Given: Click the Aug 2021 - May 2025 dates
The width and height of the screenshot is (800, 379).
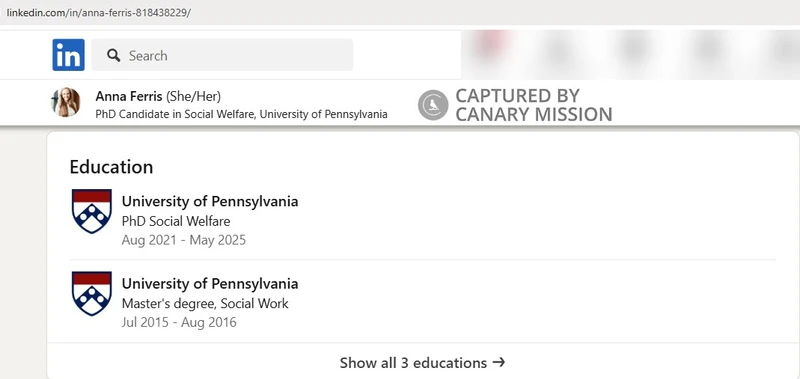Looking at the screenshot, I should pos(184,240).
